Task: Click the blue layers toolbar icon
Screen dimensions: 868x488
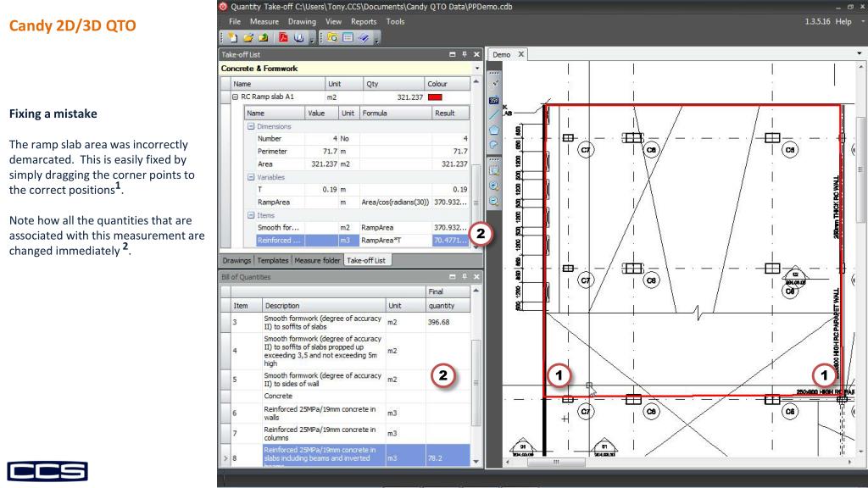Action: point(363,37)
